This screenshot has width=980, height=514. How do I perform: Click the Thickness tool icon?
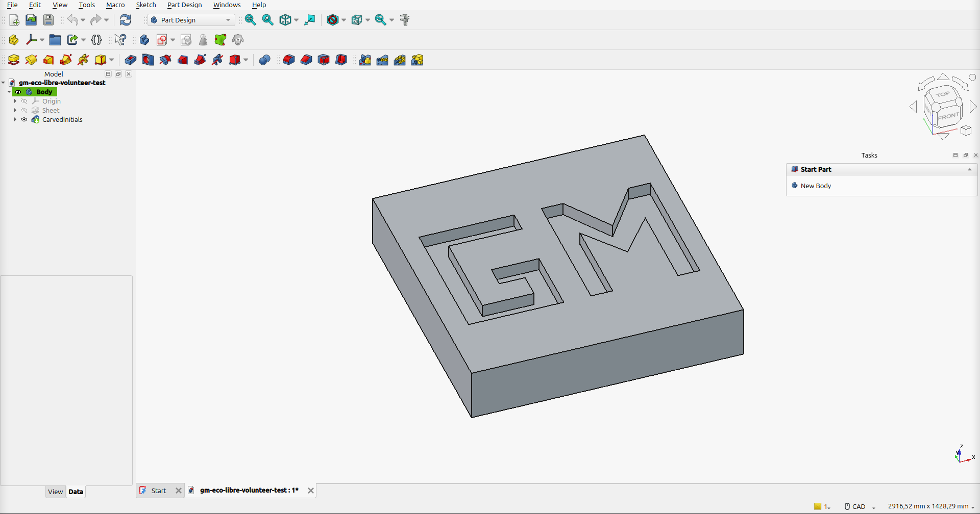pos(341,60)
